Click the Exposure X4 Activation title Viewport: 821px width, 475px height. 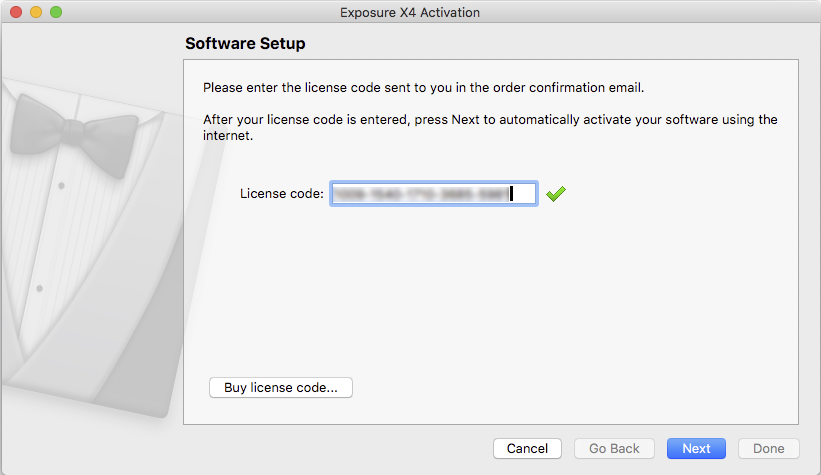410,13
